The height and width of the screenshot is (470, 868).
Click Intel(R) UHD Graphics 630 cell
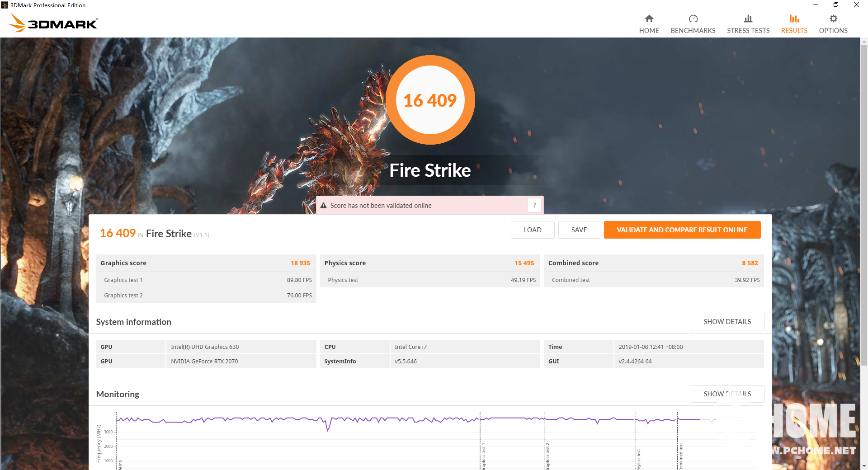click(241, 347)
